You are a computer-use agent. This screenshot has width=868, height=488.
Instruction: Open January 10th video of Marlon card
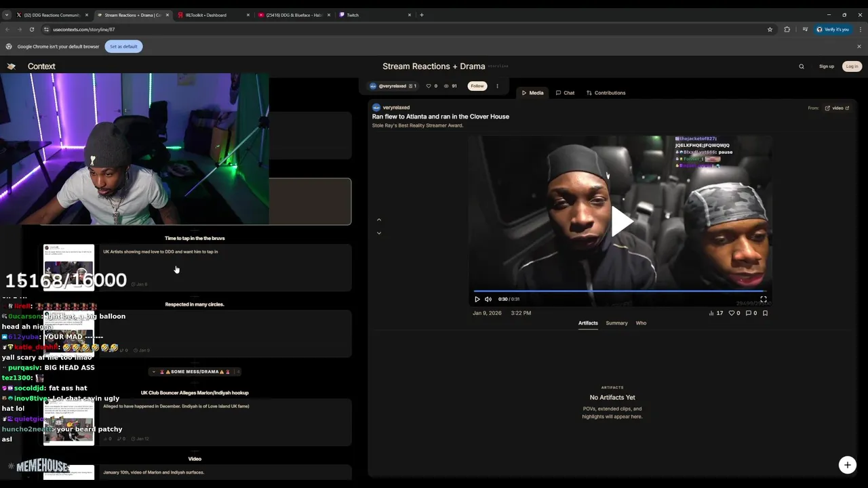197,472
